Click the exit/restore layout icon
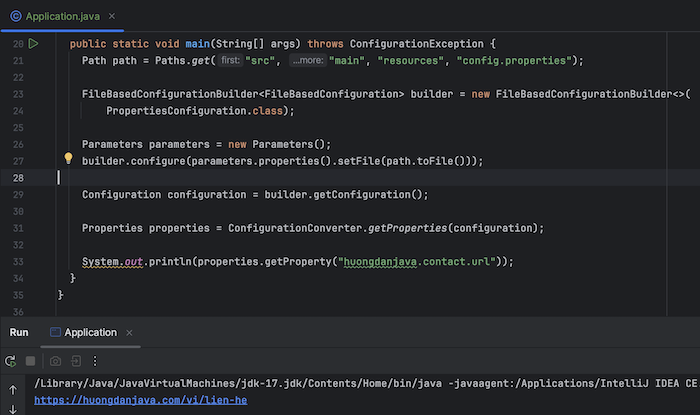The image size is (700, 415). tap(76, 361)
